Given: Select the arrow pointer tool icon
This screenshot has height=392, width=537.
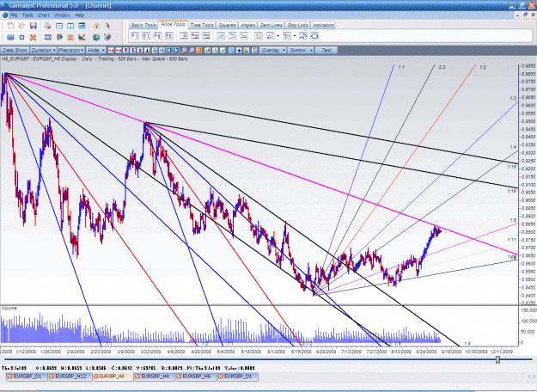Looking at the screenshot, I should [107, 26].
